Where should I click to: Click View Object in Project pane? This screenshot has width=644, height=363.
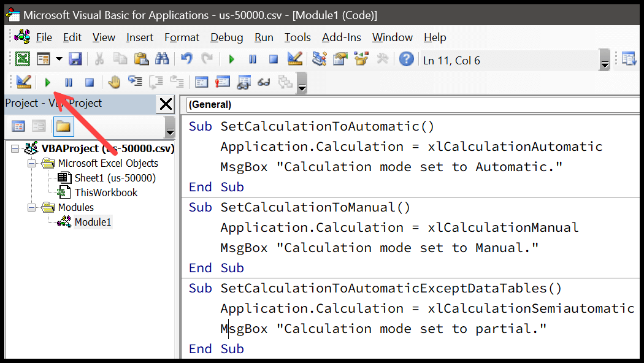tap(39, 126)
